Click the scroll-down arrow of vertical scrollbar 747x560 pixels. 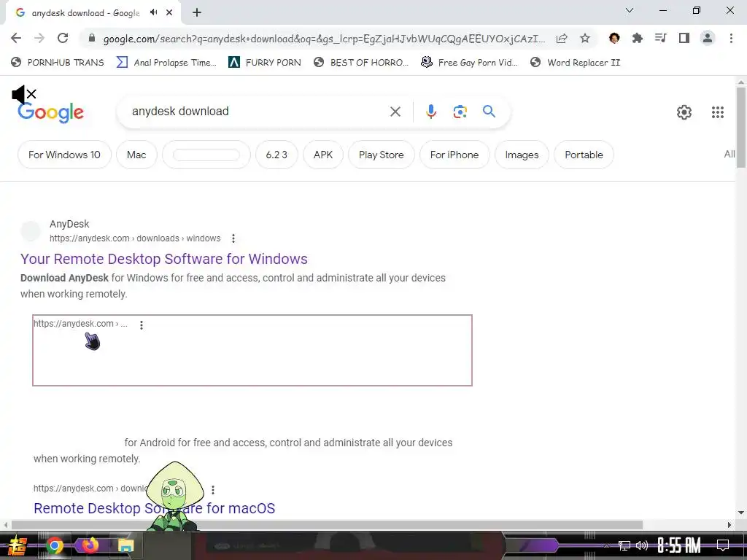(741, 513)
